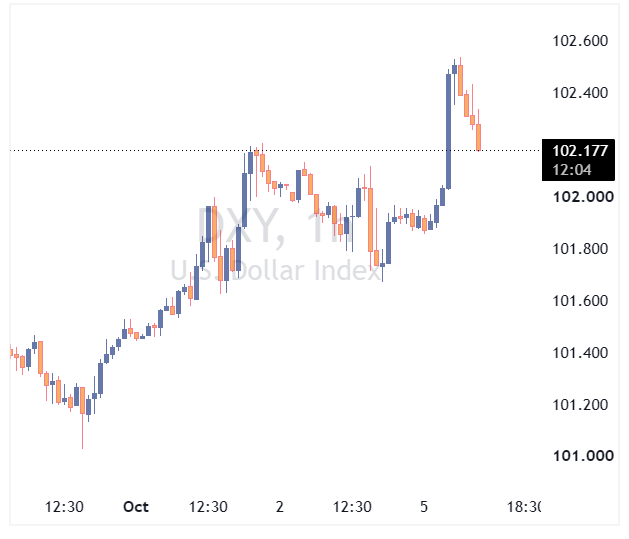Click the long lower wick candle near 101.000
The height and width of the screenshot is (539, 629).
tap(83, 417)
